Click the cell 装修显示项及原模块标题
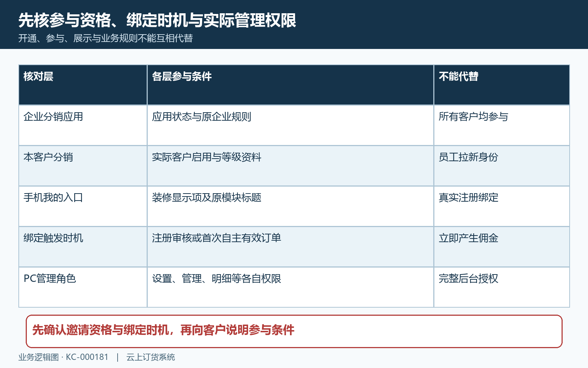588x368 pixels. click(x=290, y=206)
